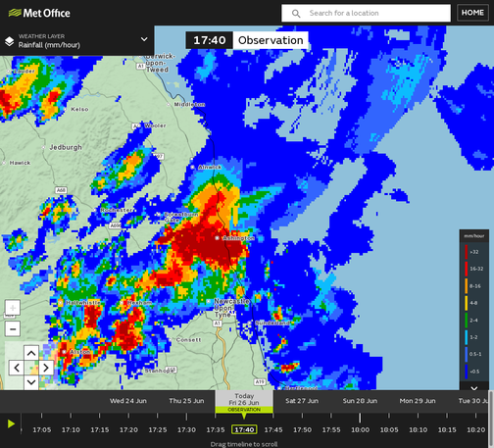494x448 pixels.
Task: Zoom out with the minus button
Action: [13, 328]
